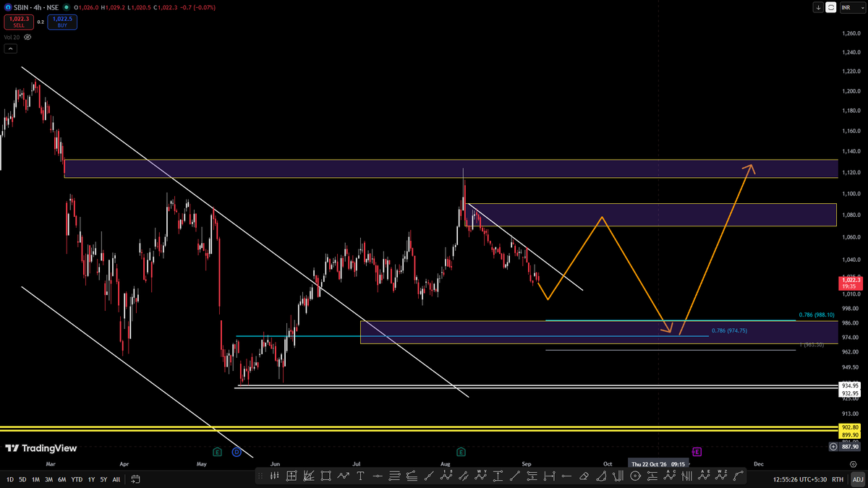Click the 934.95 price label on axis

pos(851,386)
